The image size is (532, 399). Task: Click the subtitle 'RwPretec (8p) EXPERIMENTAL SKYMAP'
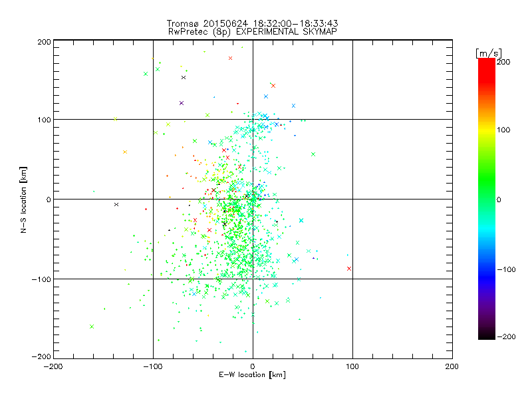click(252, 31)
